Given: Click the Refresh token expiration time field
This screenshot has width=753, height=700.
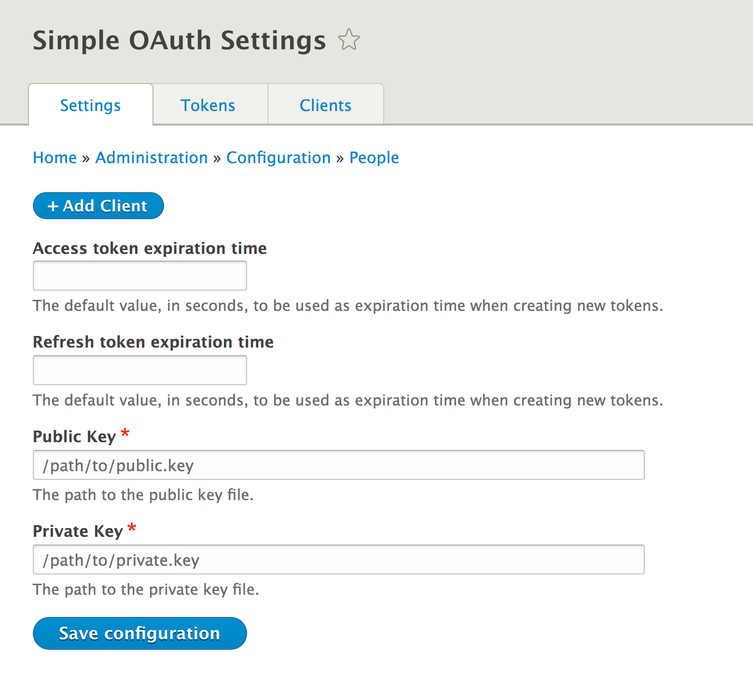Looking at the screenshot, I should pyautogui.click(x=140, y=370).
